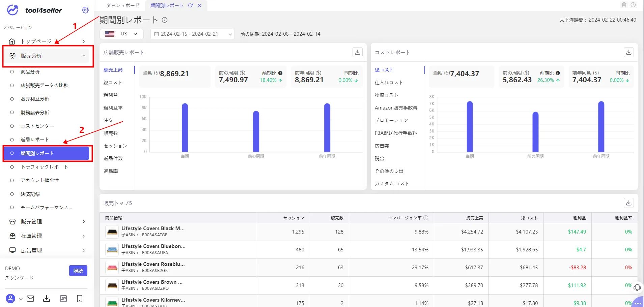Click info icon beside 期間別レポート title
This screenshot has height=307, width=644.
(x=165, y=20)
